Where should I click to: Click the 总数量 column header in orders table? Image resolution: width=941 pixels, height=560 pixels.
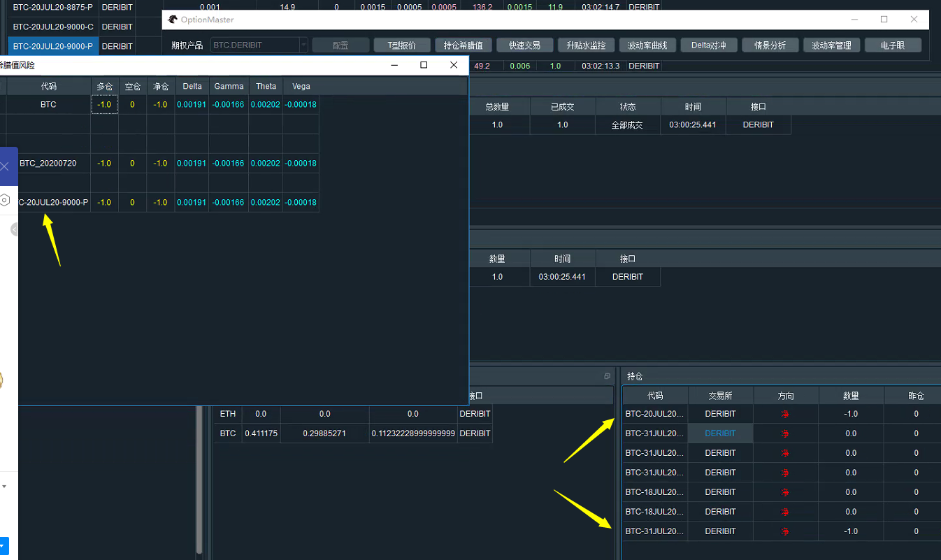tap(497, 107)
